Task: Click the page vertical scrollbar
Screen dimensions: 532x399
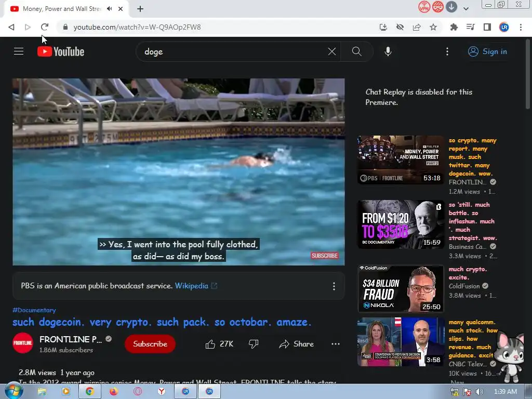Action: pyautogui.click(x=528, y=73)
